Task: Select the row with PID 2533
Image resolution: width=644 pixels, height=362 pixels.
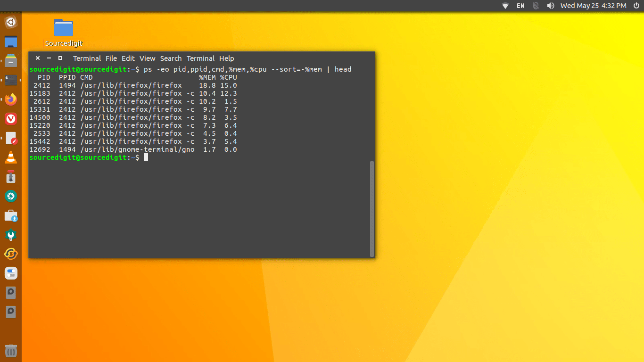Action: point(133,133)
